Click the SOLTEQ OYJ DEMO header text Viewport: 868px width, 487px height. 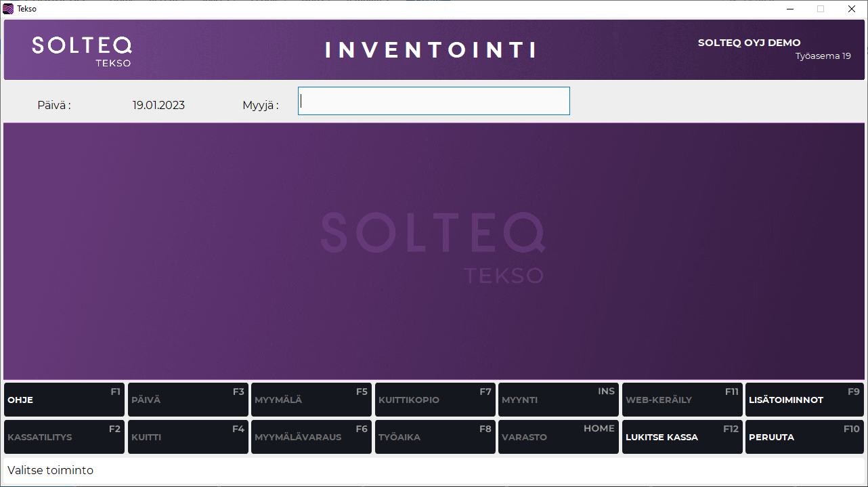coord(750,42)
